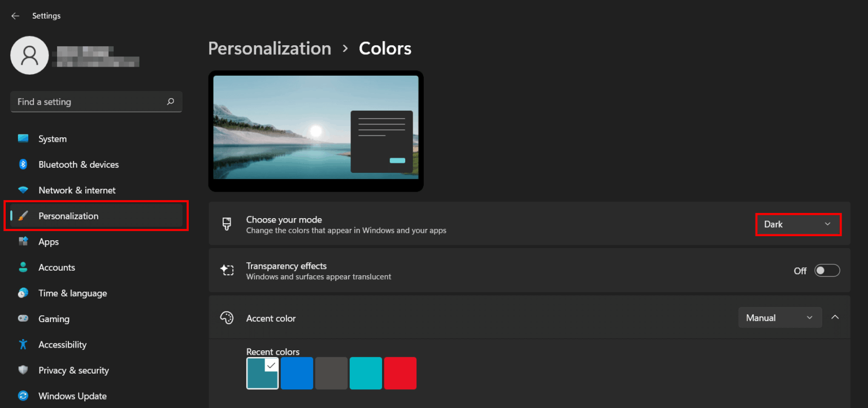
Task: Select the Accounts sidebar icon
Action: point(23,267)
